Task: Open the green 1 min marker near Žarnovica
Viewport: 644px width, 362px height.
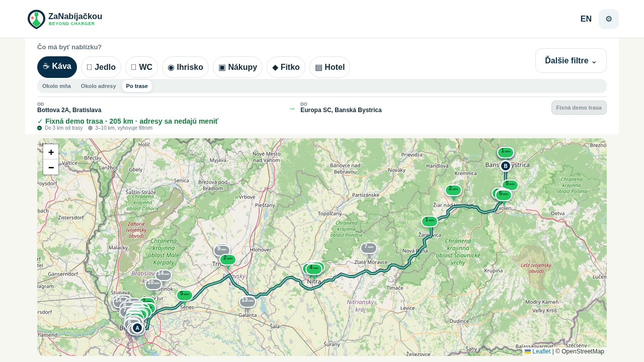Action: pyautogui.click(x=430, y=221)
